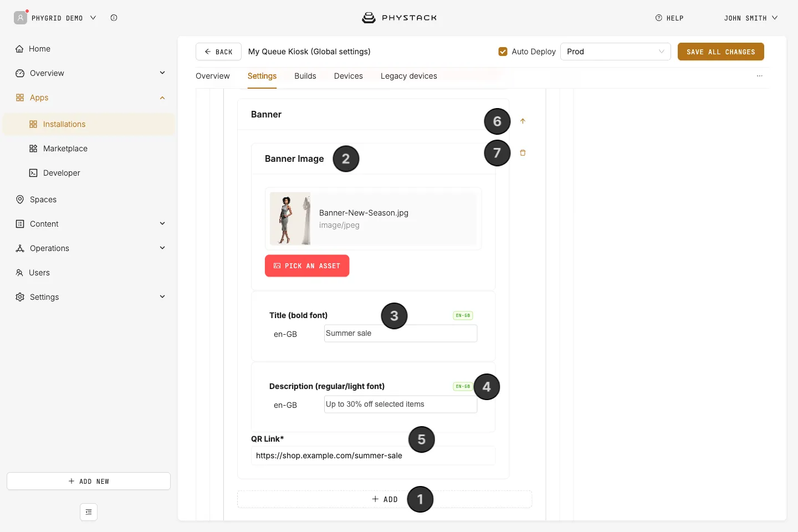The height and width of the screenshot is (532, 798).
Task: Toggle the Auto Deploy checkbox
Action: click(x=503, y=52)
